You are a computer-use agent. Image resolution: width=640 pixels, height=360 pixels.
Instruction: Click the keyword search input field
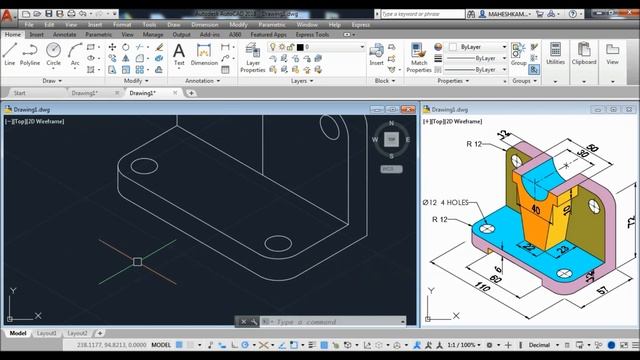(422, 14)
